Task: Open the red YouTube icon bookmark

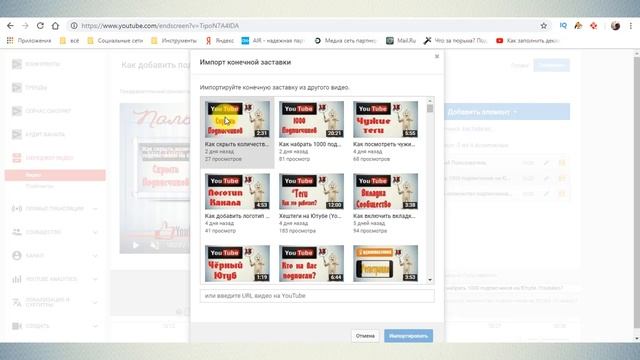Action: coord(500,40)
